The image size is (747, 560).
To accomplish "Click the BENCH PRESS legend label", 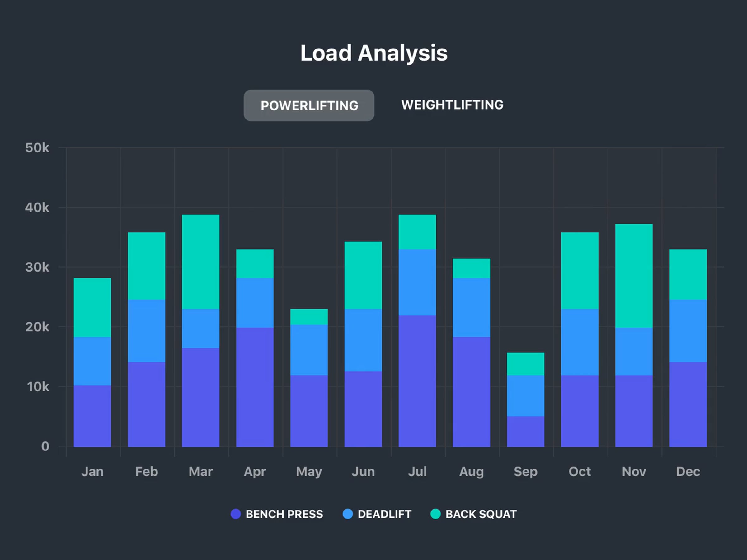I will point(284,514).
